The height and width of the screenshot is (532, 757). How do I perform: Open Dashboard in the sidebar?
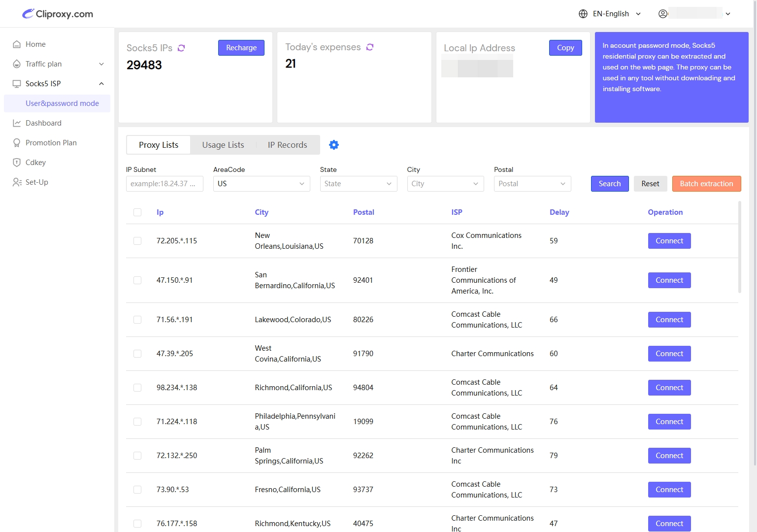(x=43, y=123)
